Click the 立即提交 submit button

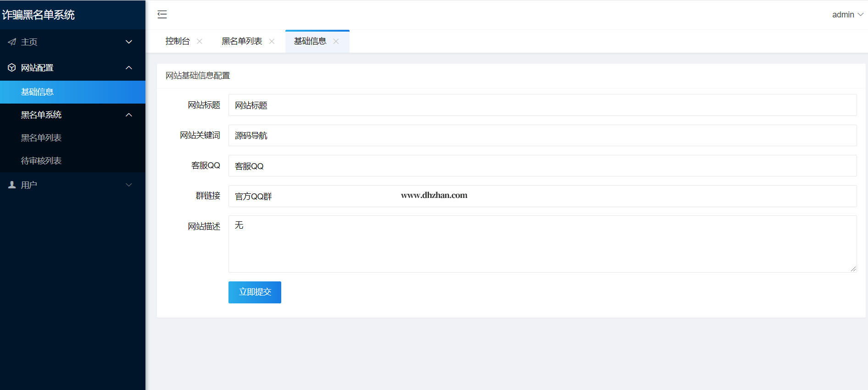coord(255,292)
